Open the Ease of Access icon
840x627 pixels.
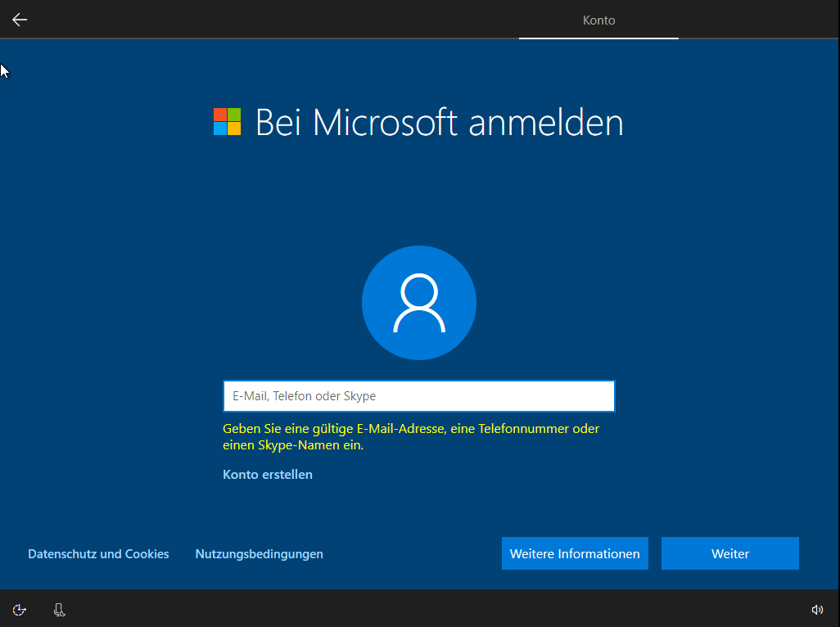20,610
